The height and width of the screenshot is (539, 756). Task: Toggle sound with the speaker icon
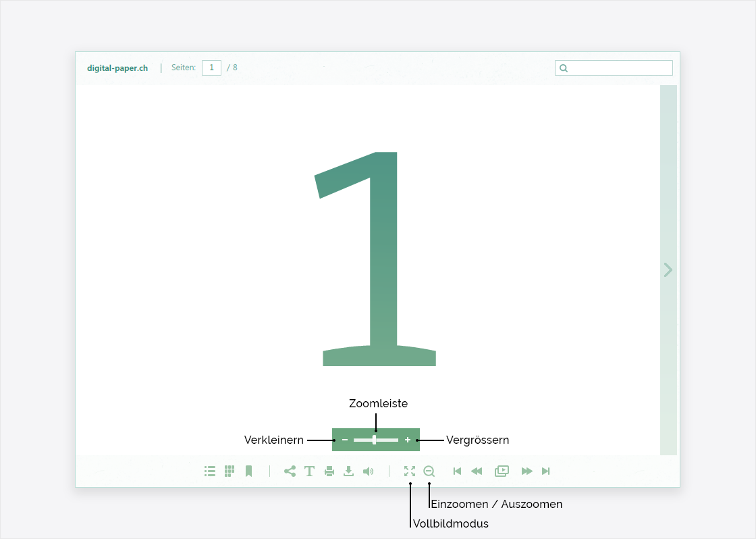368,471
